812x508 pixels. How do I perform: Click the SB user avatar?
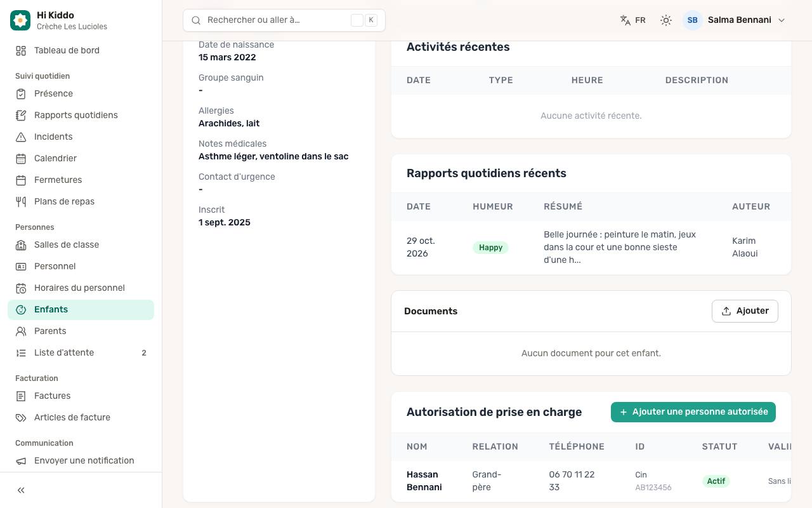pos(693,20)
